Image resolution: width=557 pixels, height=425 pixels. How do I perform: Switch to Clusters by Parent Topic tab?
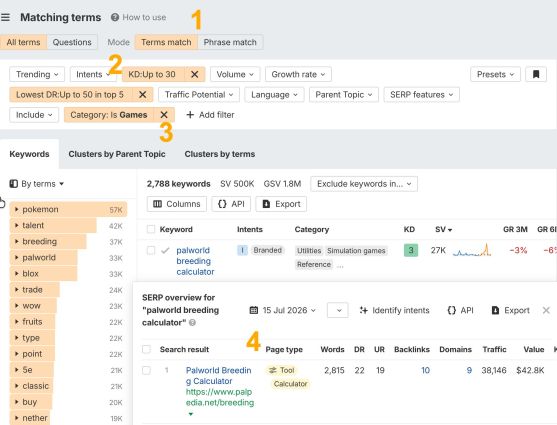(117, 154)
